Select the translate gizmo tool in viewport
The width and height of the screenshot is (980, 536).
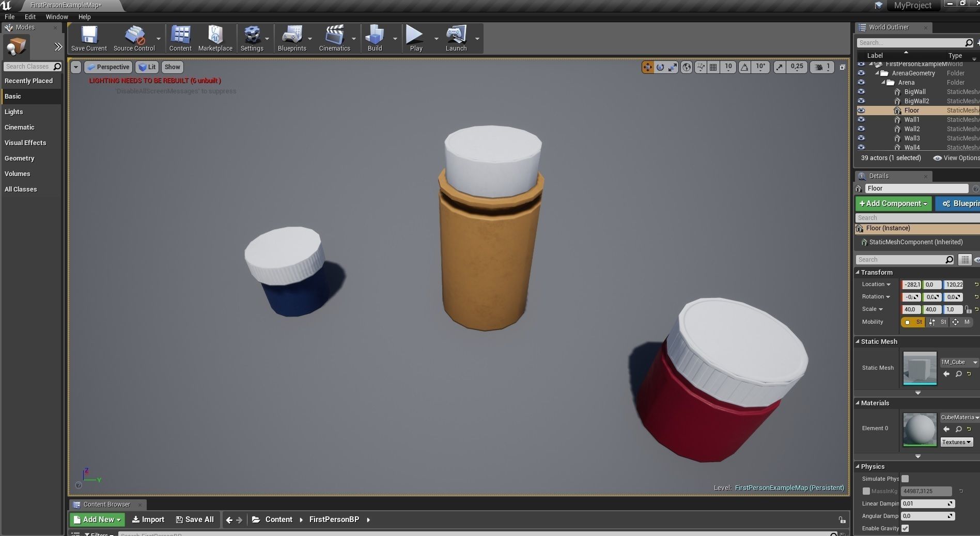pyautogui.click(x=647, y=67)
